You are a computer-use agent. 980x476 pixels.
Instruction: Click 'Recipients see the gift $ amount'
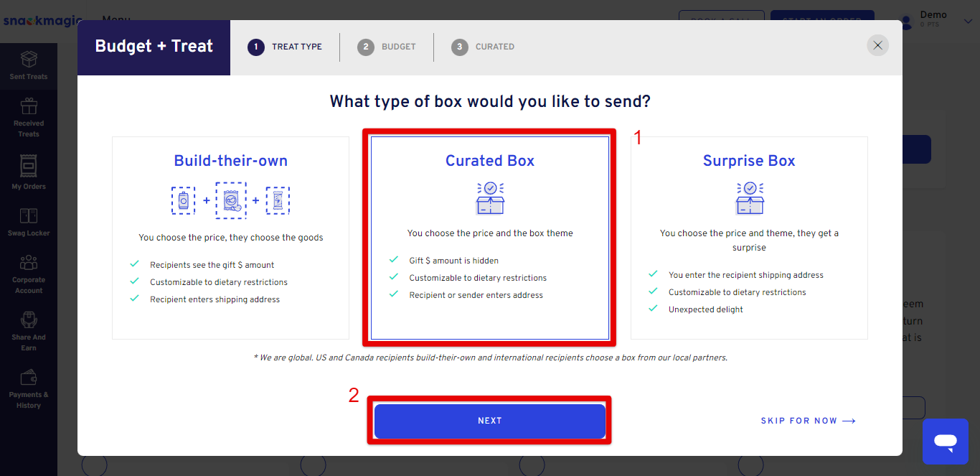pos(212,265)
